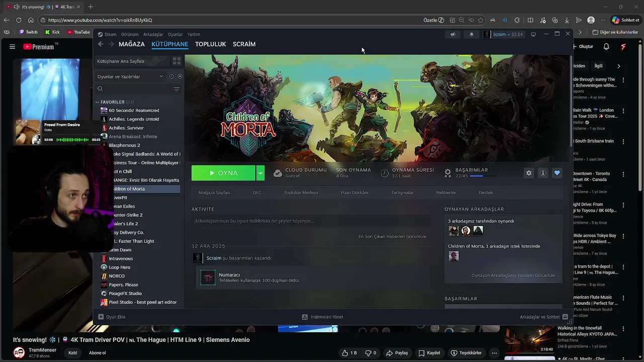Open the Steam menu
Viewport: 644px width, 362px height.
point(107,35)
